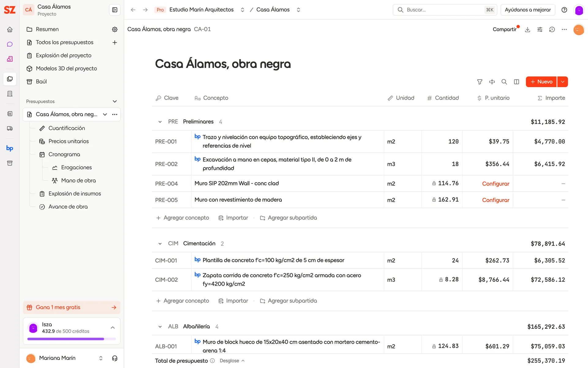Click Compartir button

click(504, 29)
